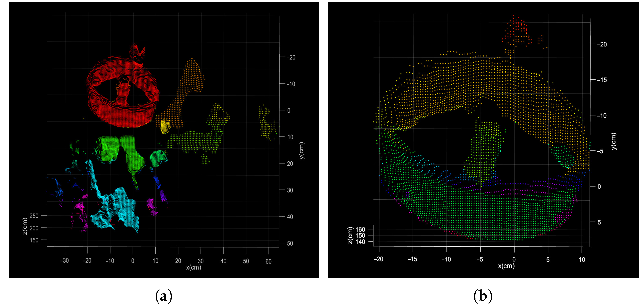Screen dimensions: 644x307
Task: Click the magenta cluster near x = -20
Action: 80,207
